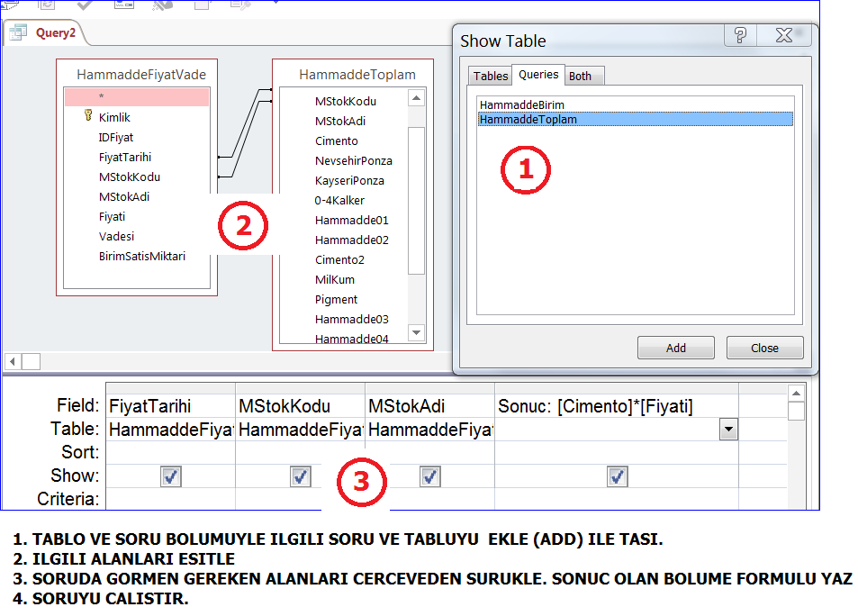Screen dimensions: 858x616
Task: Click the HammaddeToplam list scroll-up arrow
Action: [x=416, y=99]
